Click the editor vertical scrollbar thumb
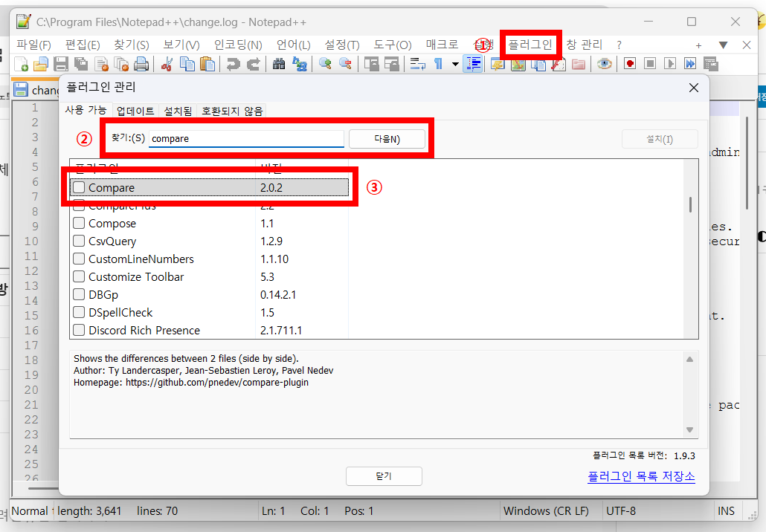 coord(747,163)
